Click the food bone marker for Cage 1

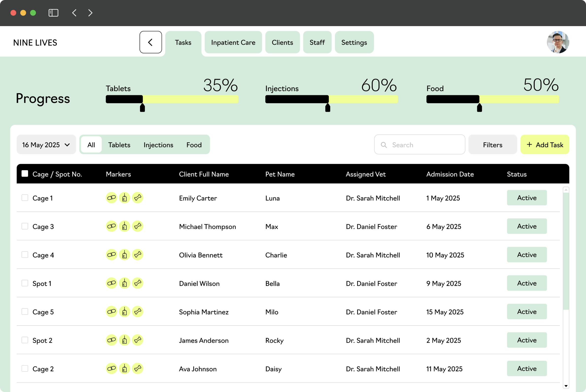[137, 198]
